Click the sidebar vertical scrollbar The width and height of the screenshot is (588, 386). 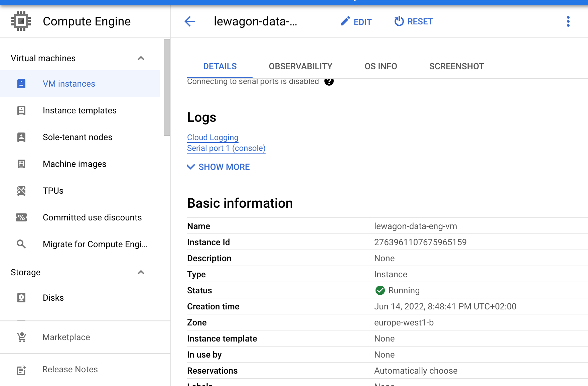click(x=167, y=87)
